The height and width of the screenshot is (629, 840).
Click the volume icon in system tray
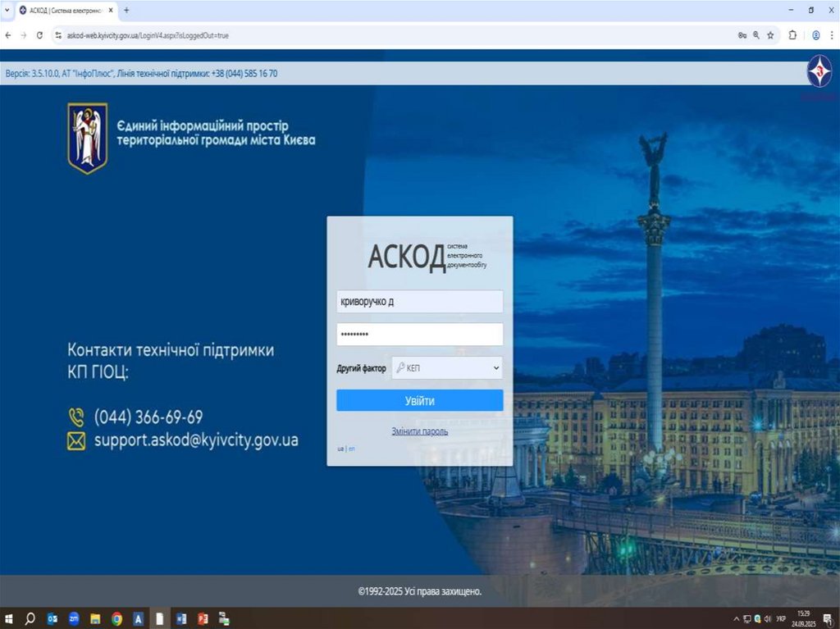tap(768, 619)
